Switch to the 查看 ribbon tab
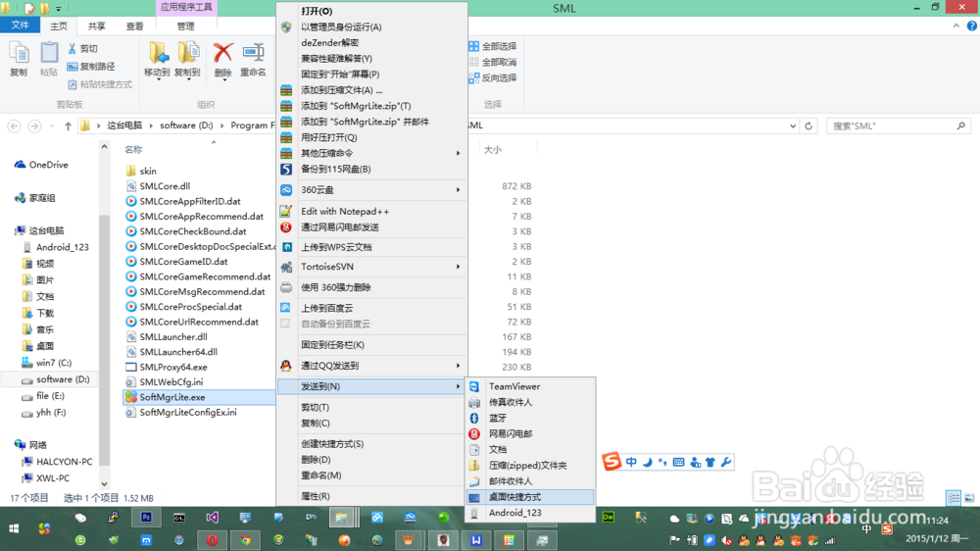 click(134, 25)
